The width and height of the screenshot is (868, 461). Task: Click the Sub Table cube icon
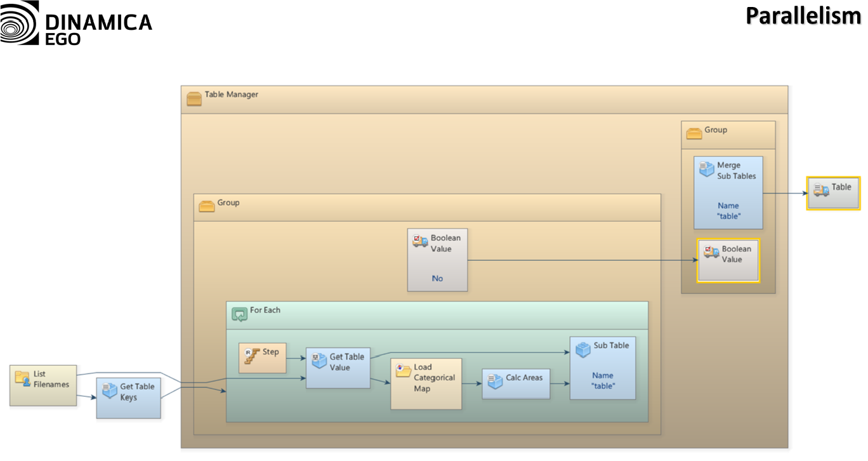582,349
